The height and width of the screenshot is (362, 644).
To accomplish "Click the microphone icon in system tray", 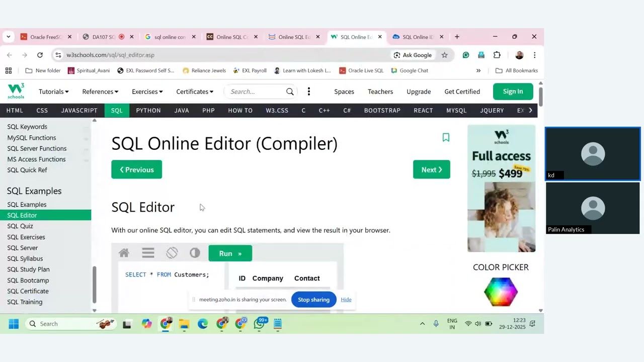I will click(x=436, y=324).
